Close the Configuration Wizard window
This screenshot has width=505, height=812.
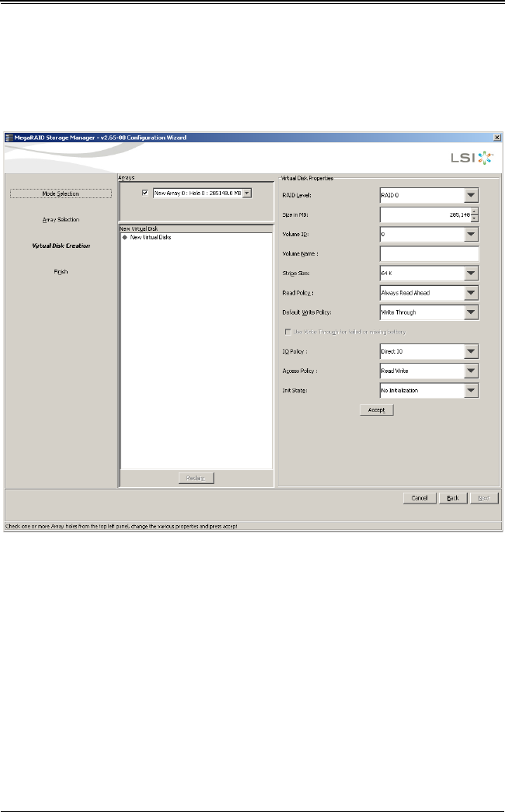click(496, 138)
